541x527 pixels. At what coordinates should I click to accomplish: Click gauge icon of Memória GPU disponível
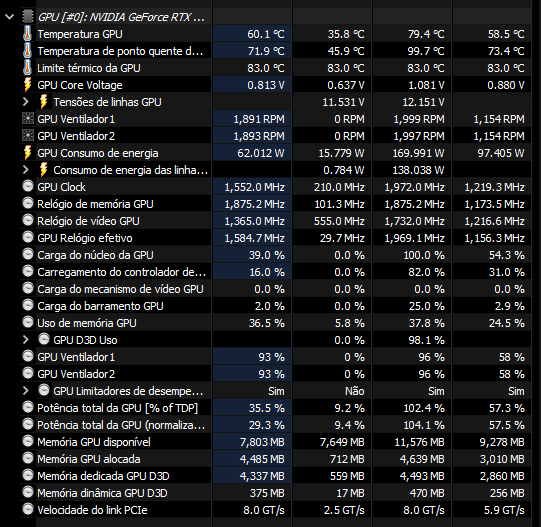click(x=28, y=441)
